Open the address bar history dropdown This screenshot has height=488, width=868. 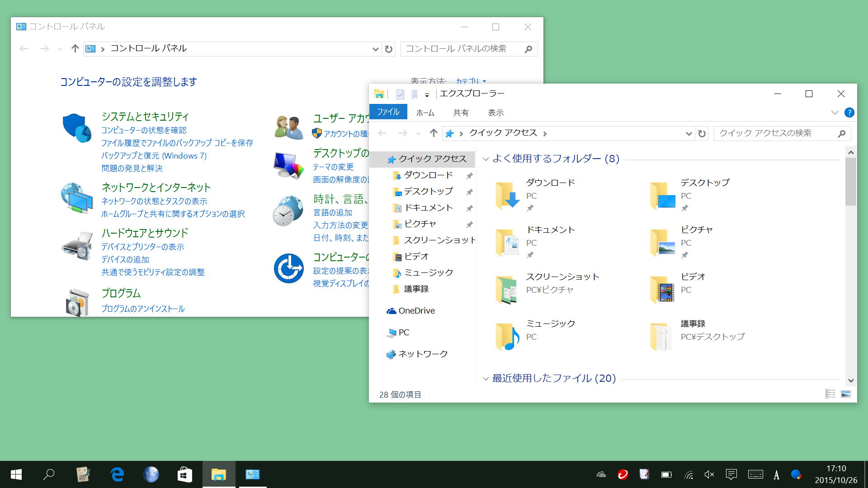[x=689, y=133]
